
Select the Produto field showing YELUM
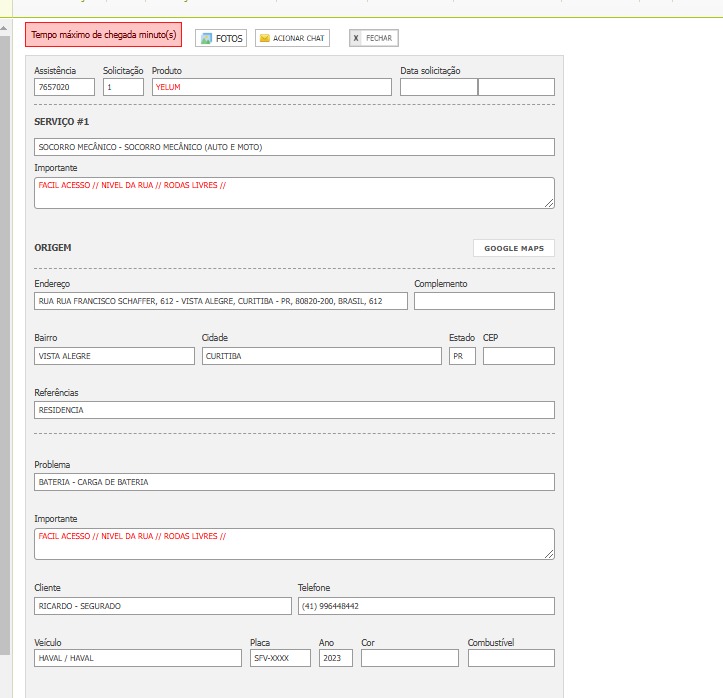coord(271,87)
